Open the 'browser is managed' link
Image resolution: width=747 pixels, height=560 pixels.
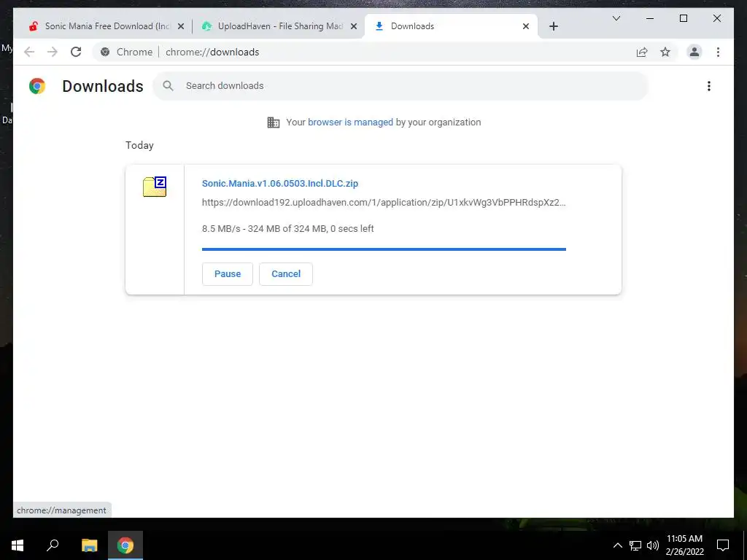[350, 122]
